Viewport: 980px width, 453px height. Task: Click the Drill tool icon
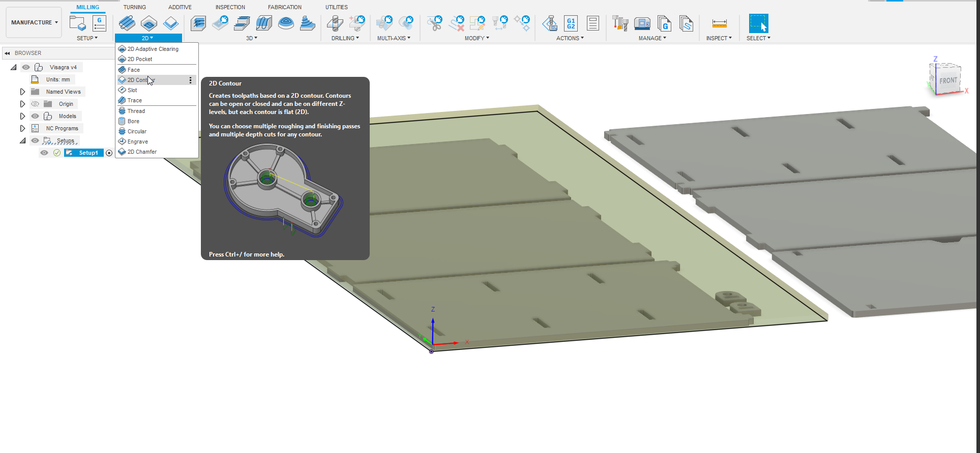pyautogui.click(x=335, y=23)
